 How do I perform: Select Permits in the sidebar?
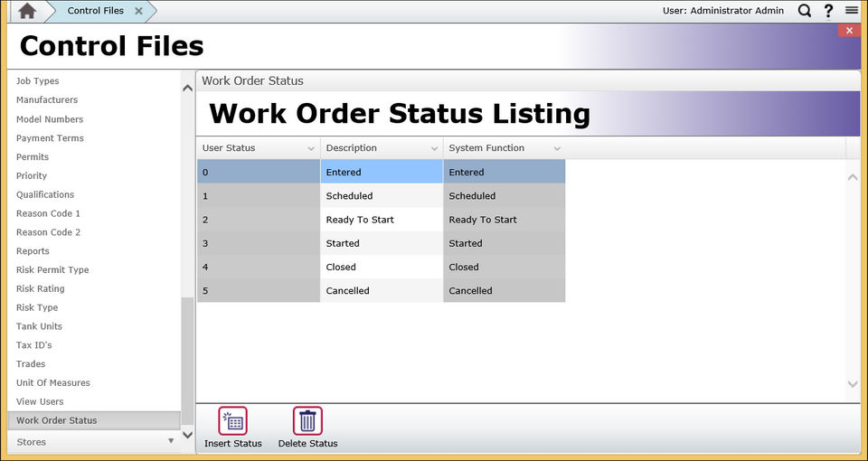33,156
